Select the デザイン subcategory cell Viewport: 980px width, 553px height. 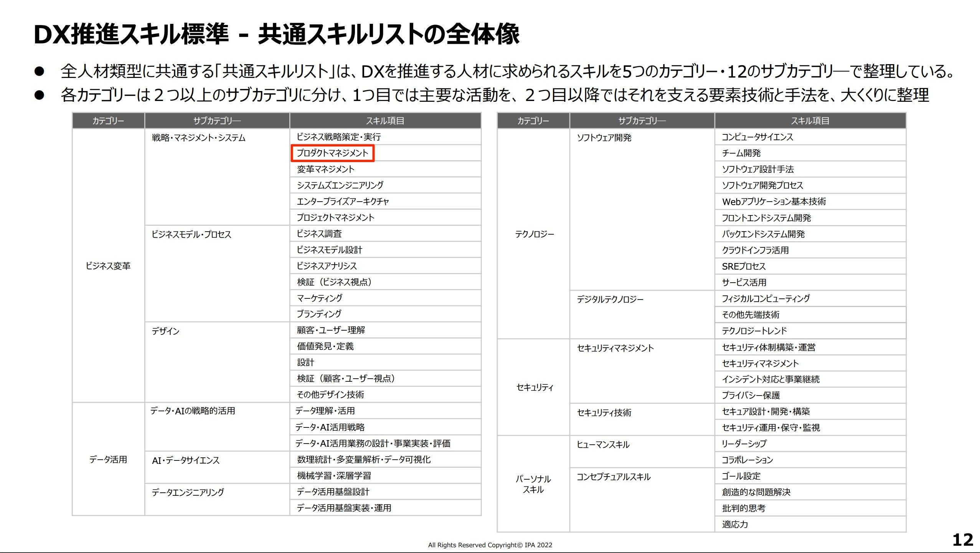point(165,331)
